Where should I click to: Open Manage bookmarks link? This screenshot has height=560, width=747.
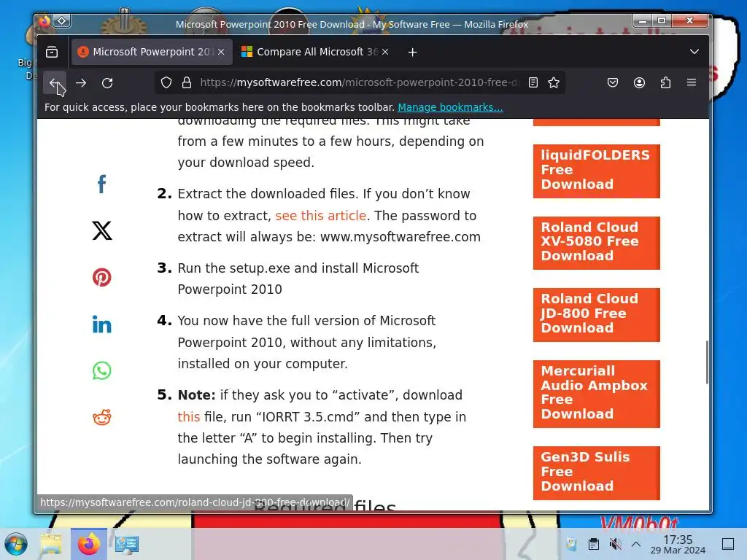[x=450, y=108]
